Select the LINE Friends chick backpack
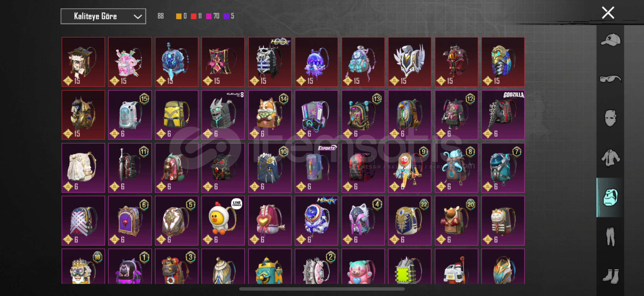644x296 pixels. [x=223, y=221]
